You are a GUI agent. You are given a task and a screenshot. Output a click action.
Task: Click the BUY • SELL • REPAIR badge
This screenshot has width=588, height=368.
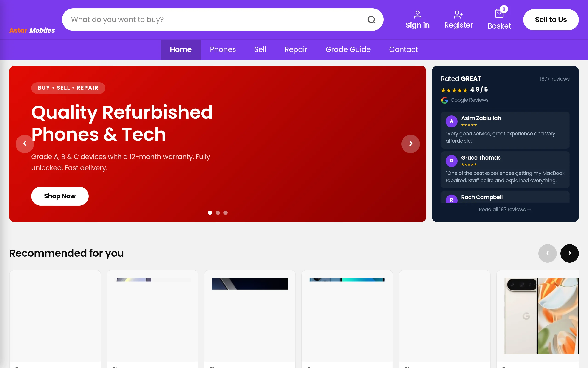pyautogui.click(x=68, y=88)
